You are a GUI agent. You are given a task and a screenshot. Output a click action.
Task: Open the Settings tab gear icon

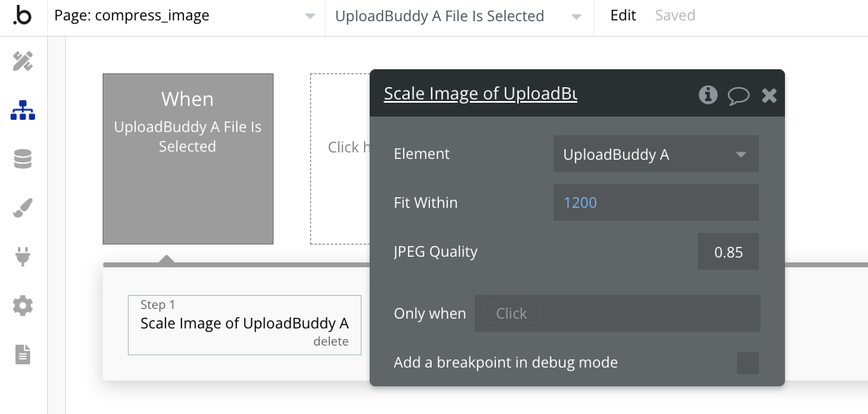pos(23,306)
